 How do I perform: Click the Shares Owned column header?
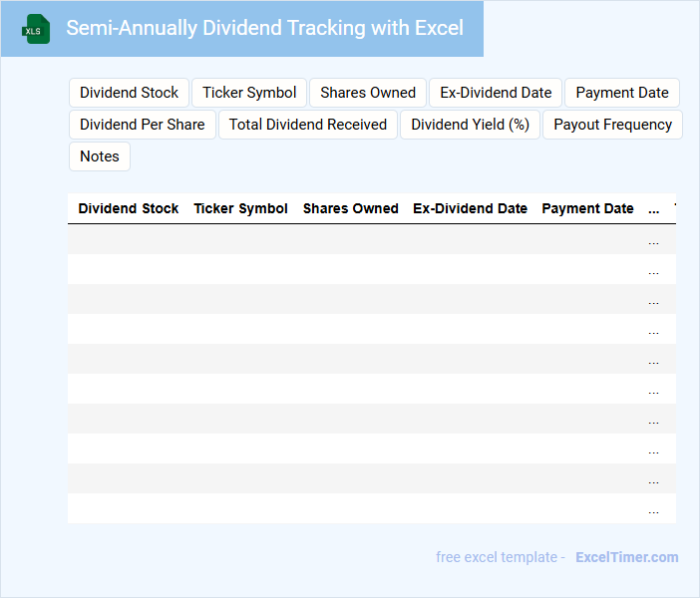(x=350, y=209)
